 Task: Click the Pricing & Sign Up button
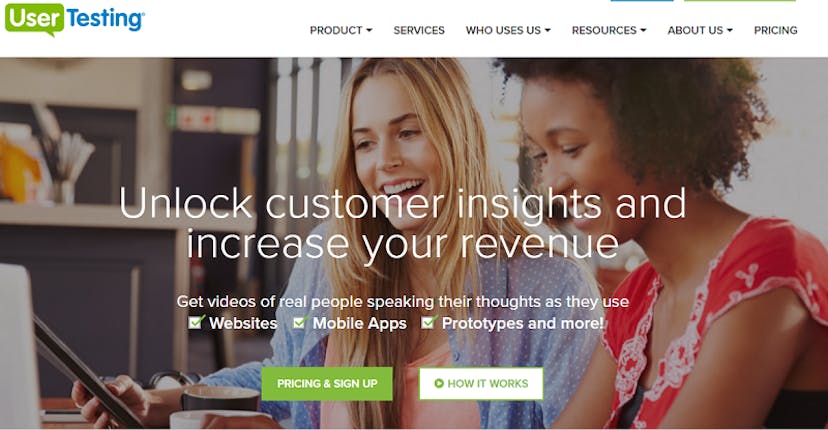click(327, 384)
